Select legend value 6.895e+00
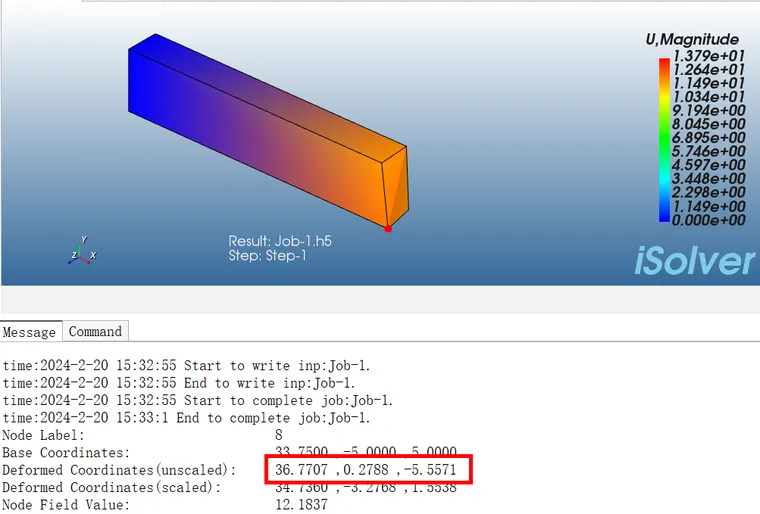Image resolution: width=760 pixels, height=514 pixels. [x=709, y=138]
